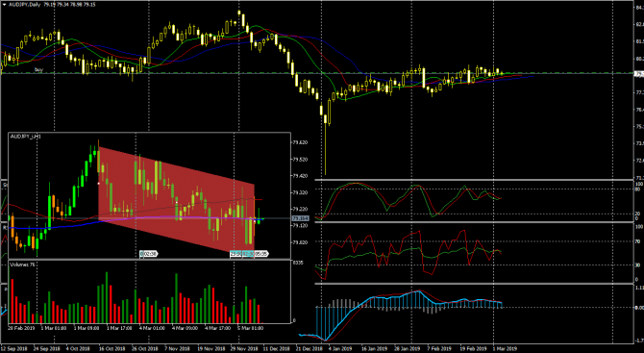This screenshot has height=353, width=644.
Task: Click the '16 Jan 2019' date label
Action: point(374,348)
